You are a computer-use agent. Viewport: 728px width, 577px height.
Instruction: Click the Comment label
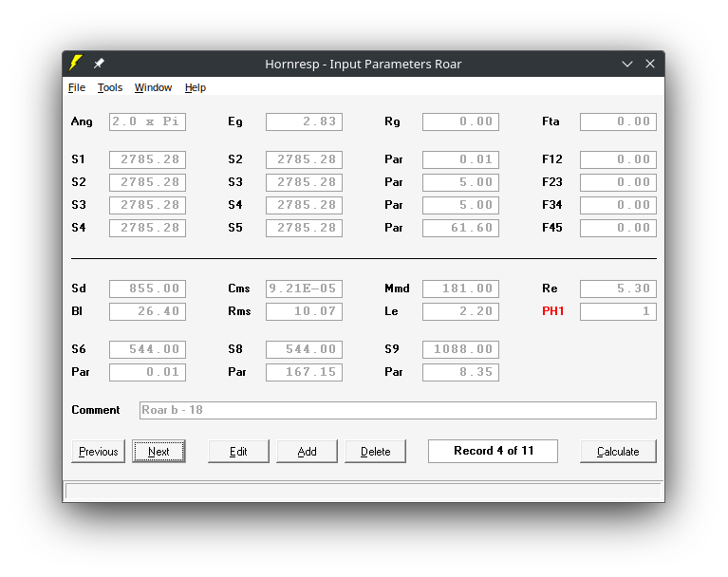(96, 410)
